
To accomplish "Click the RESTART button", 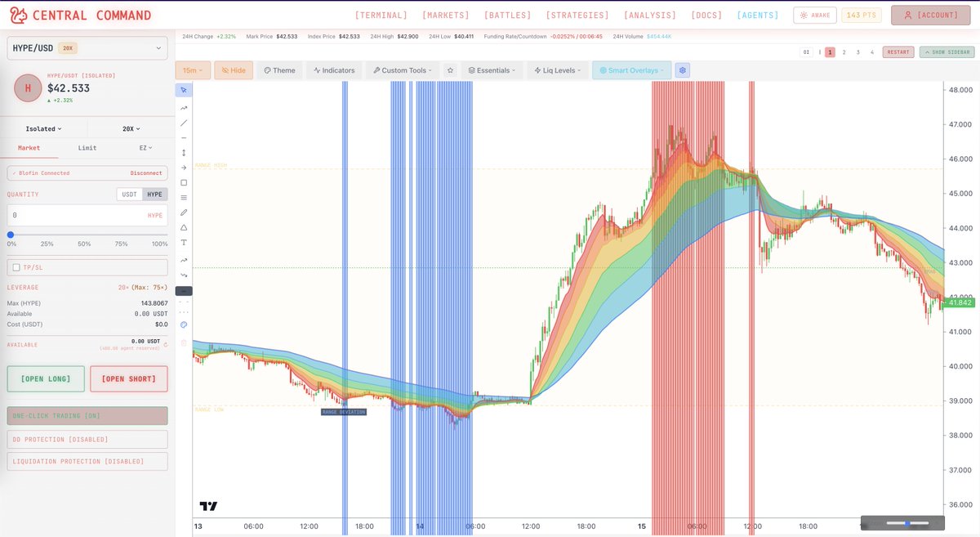I will tap(898, 51).
